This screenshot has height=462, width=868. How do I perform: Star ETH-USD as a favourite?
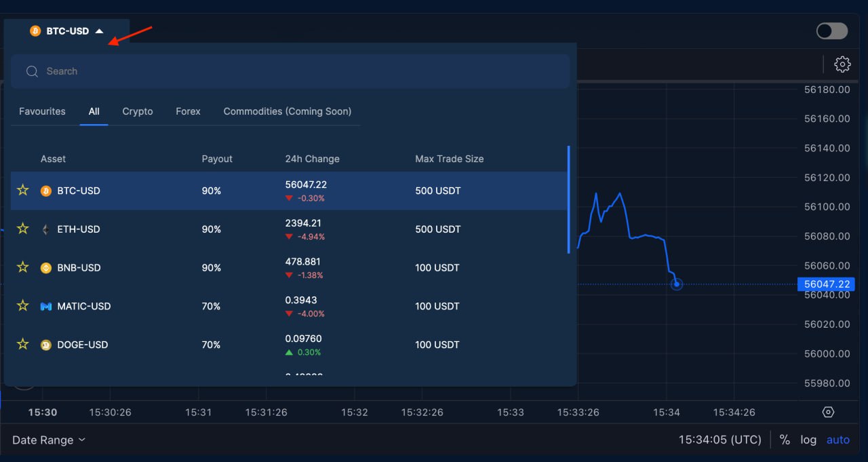[22, 229]
